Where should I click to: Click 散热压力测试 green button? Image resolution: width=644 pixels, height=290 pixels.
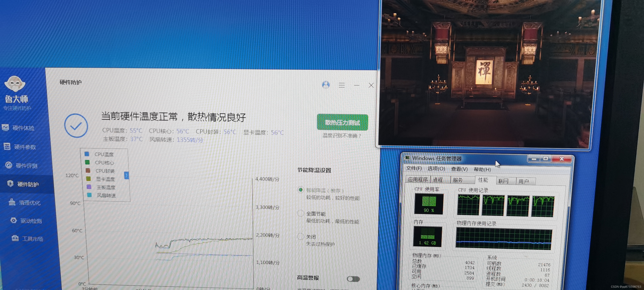[342, 122]
